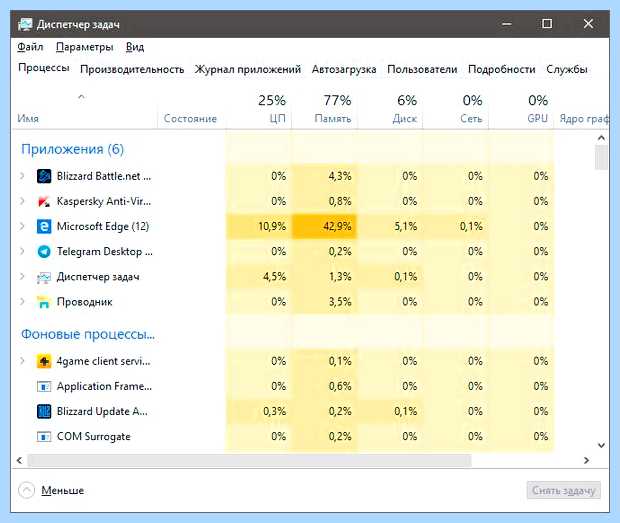Sort by the ЦП column header
620x523 pixels.
click(x=259, y=110)
